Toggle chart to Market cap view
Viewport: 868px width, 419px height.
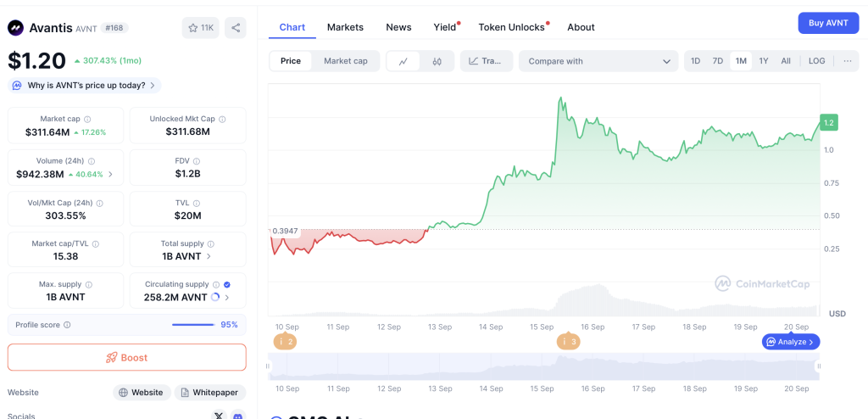pos(345,61)
